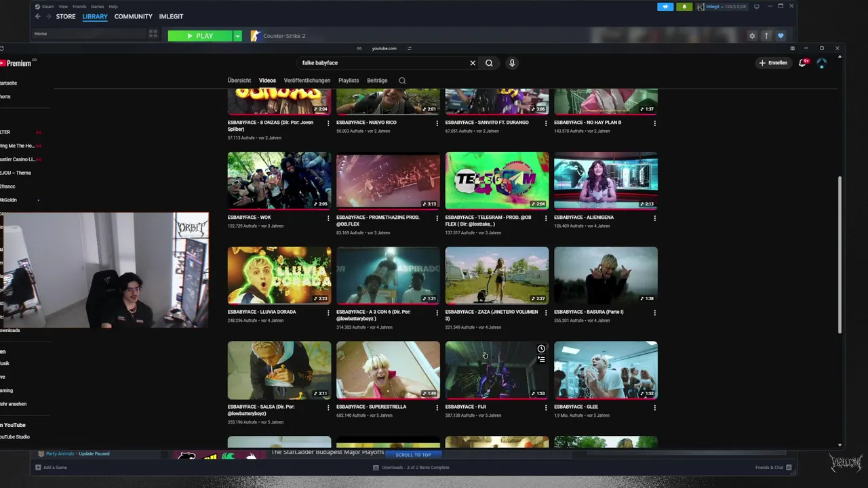Open the View menu in Steam

click(x=63, y=7)
